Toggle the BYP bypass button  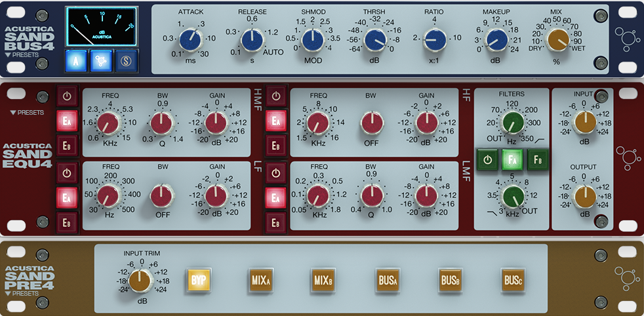(x=199, y=281)
